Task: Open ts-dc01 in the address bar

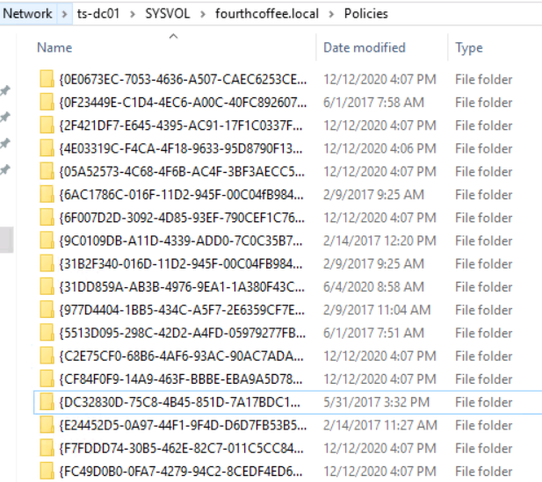Action: (x=99, y=14)
